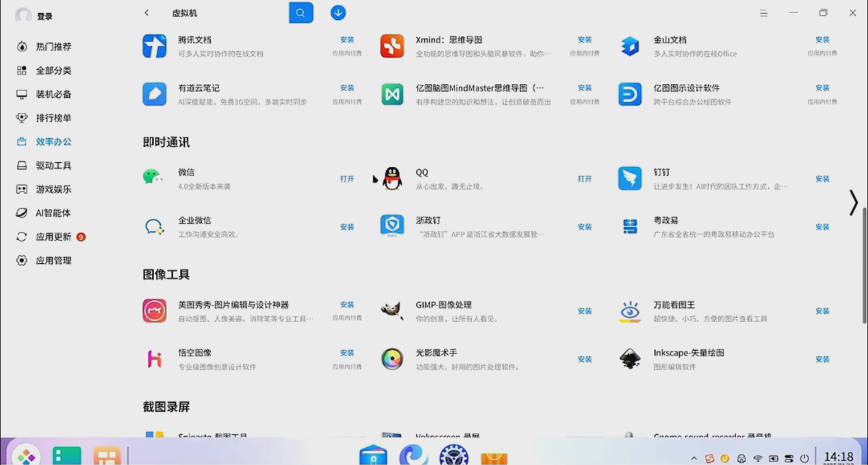Click the 从心出发,趣无止境。 description
The height and width of the screenshot is (465, 868).
(x=450, y=186)
